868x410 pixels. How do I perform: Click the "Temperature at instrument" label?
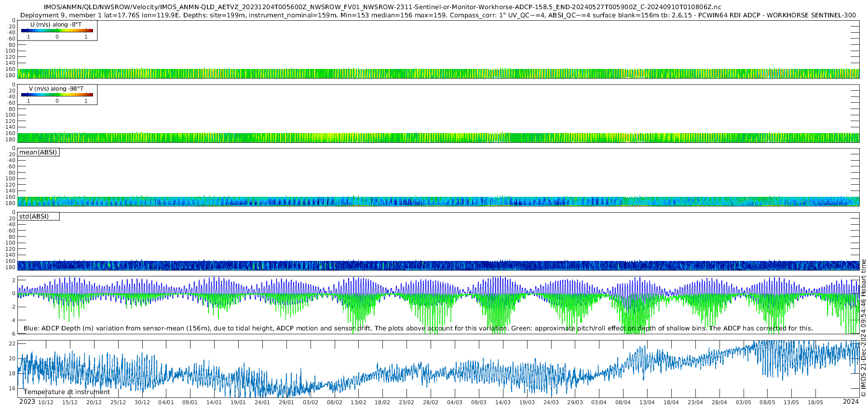point(67,392)
